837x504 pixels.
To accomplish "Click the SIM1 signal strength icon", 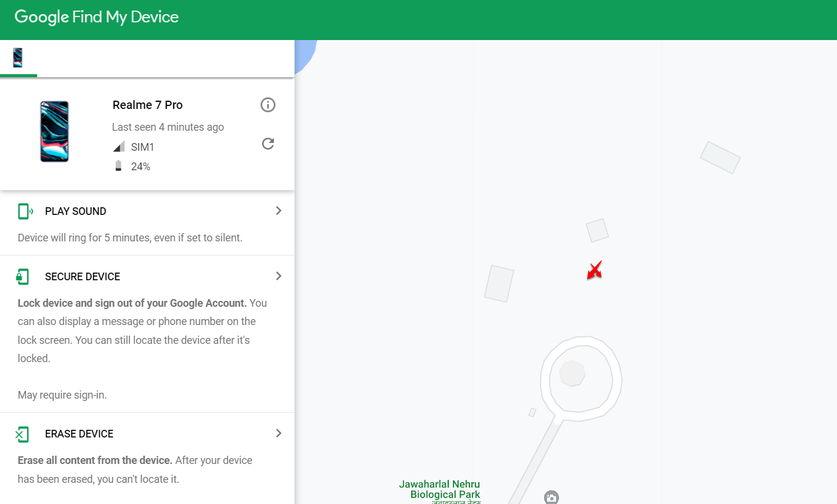I will 118,147.
